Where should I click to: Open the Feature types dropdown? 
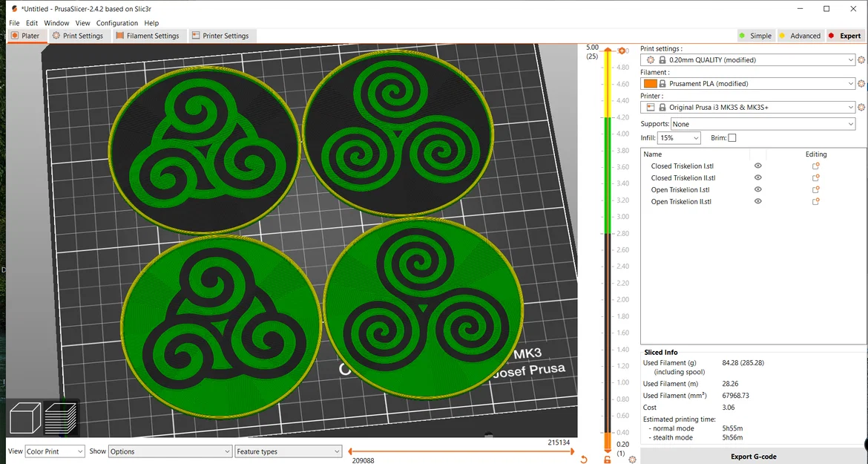tap(288, 451)
